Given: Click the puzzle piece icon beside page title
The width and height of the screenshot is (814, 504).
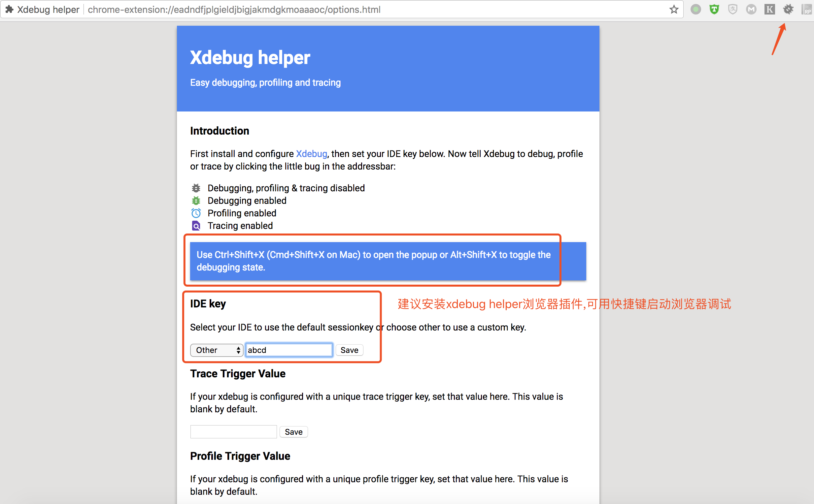Looking at the screenshot, I should pos(9,9).
